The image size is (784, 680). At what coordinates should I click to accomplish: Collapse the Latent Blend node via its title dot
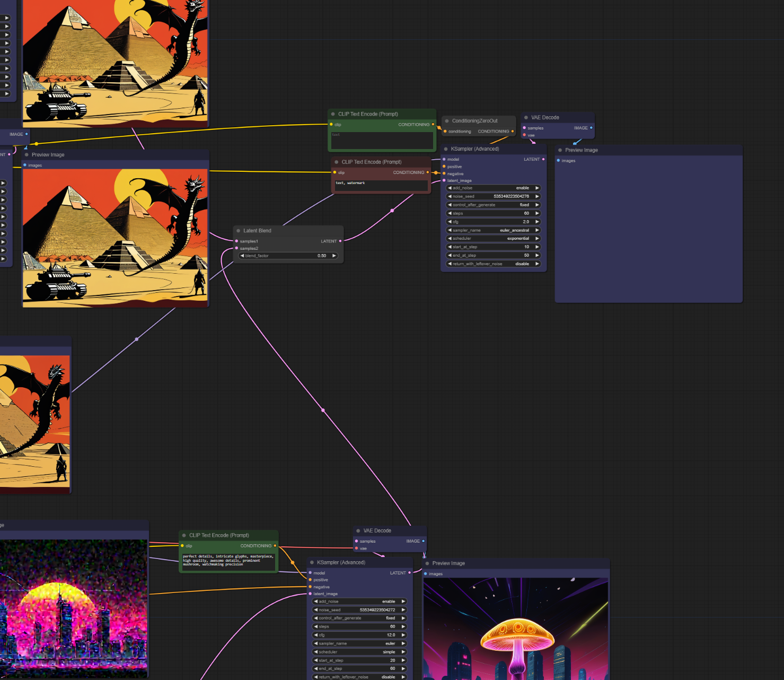[x=239, y=231]
